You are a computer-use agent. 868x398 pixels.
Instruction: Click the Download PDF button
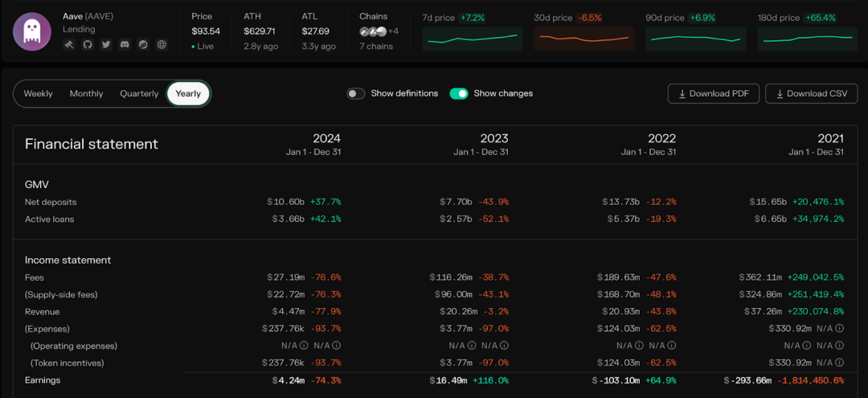(713, 93)
